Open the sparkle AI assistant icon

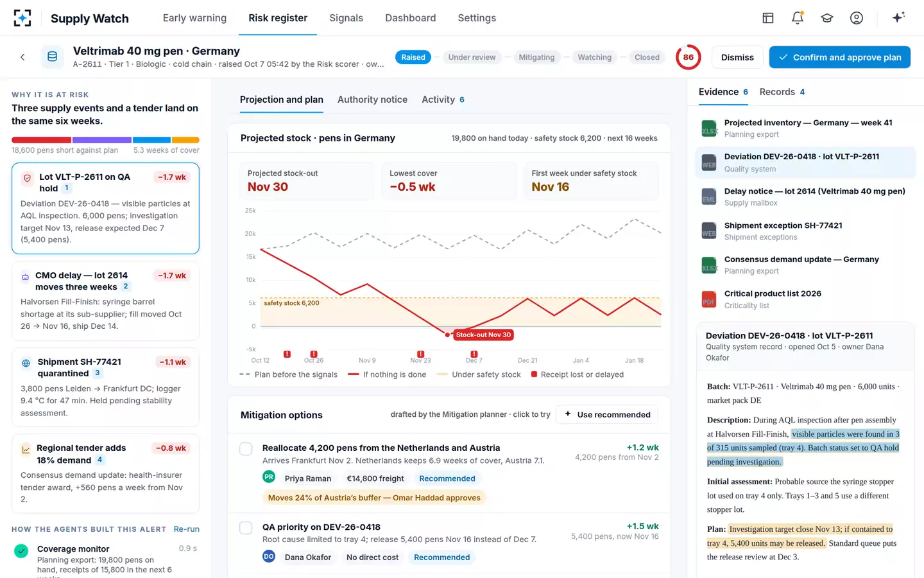[898, 17]
